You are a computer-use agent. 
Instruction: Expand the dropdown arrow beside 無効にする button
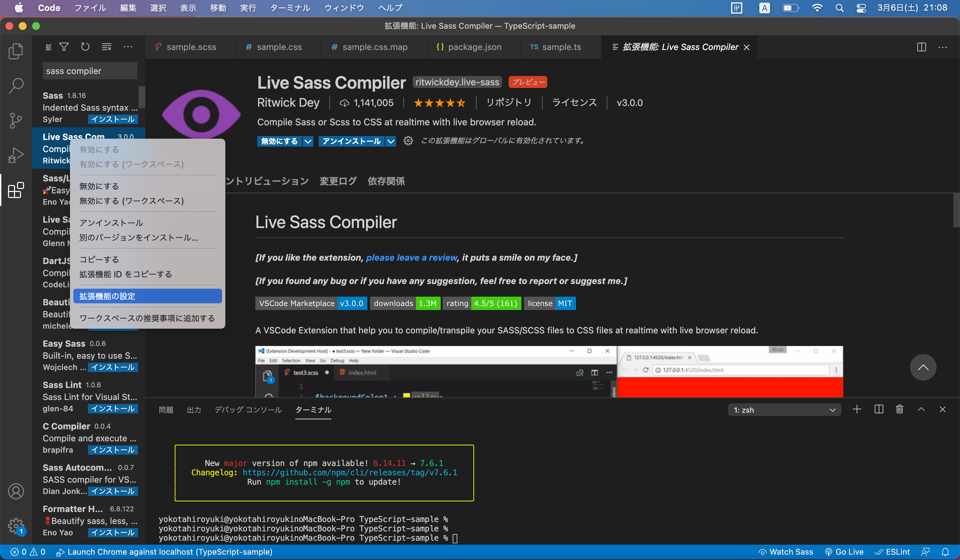point(308,141)
